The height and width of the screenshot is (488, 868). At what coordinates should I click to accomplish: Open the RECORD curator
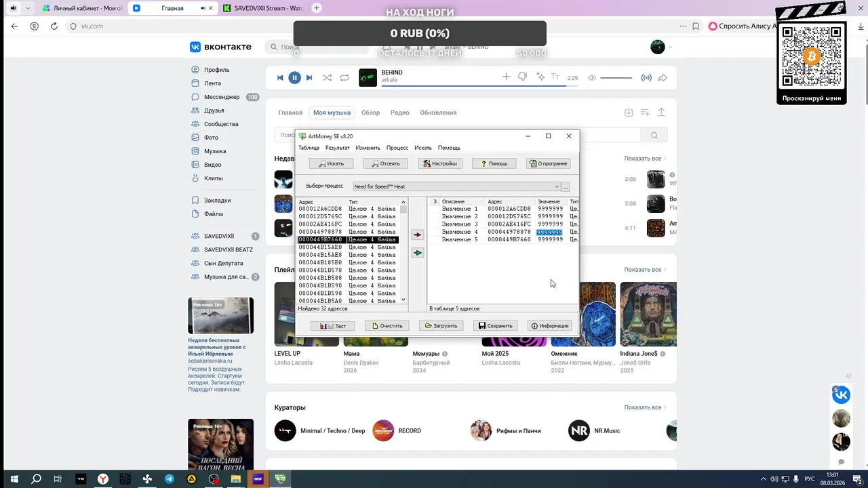click(397, 431)
